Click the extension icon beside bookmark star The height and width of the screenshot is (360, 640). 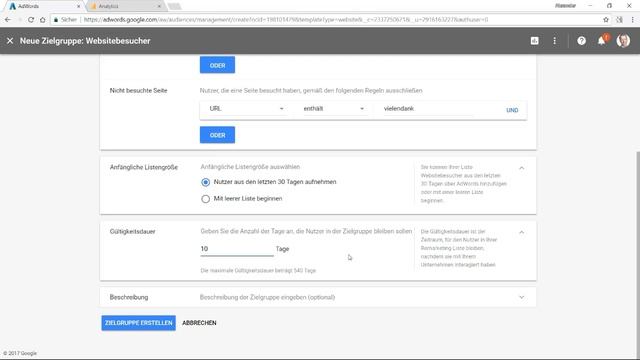tap(619, 20)
